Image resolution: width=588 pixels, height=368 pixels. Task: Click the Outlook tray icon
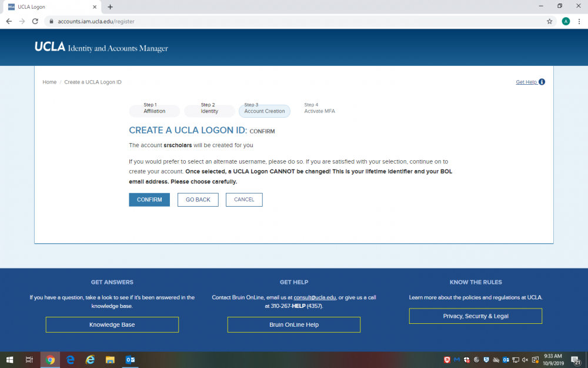click(x=506, y=360)
